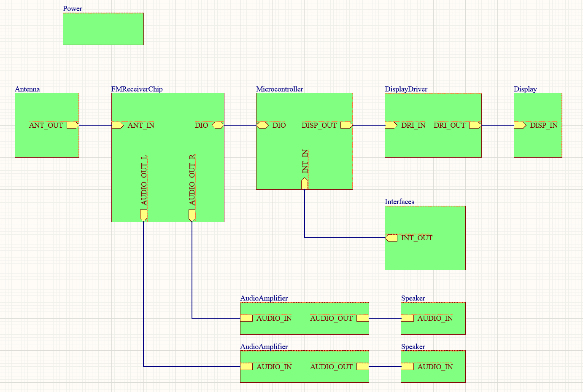Viewport: 583px width, 392px height.
Task: Select the DIO port icon on Microcontroller
Action: [262, 125]
